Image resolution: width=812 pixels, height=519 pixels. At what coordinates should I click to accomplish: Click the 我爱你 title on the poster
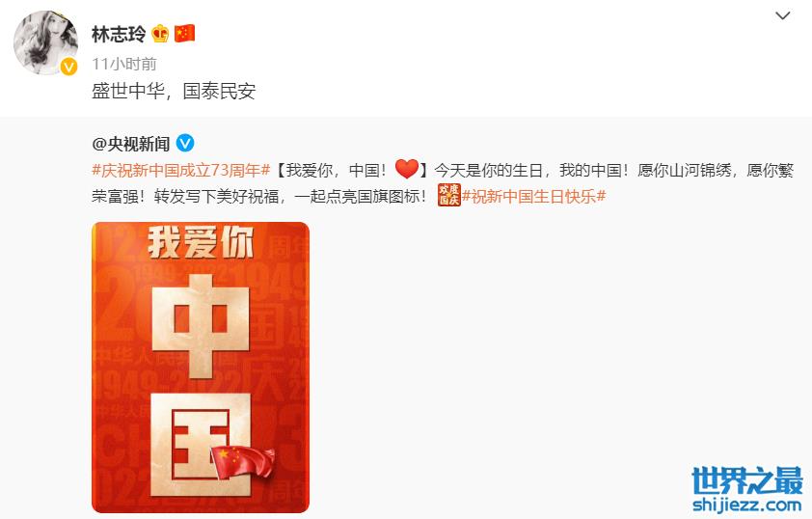click(201, 242)
